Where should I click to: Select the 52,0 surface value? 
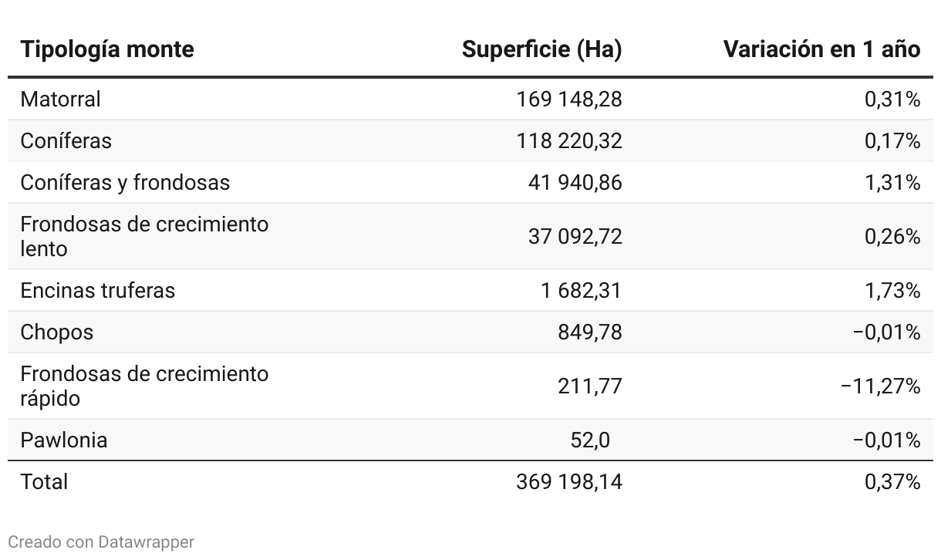click(x=589, y=440)
